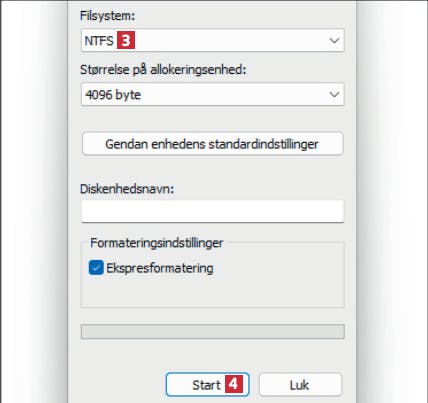This screenshot has width=428, height=403.
Task: Click the chevron arrow beside NTFS
Action: [334, 41]
